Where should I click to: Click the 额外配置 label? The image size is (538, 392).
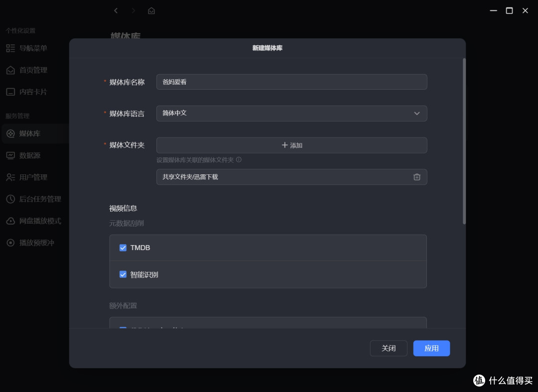pyautogui.click(x=123, y=305)
